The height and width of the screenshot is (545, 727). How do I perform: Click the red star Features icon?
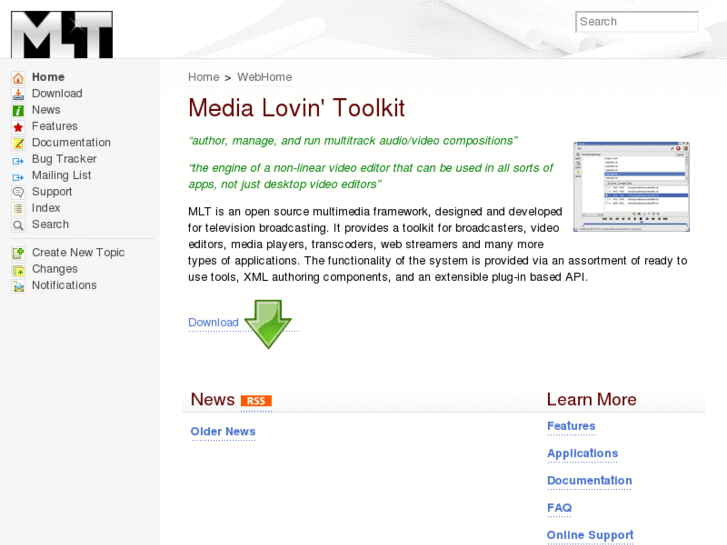18,127
